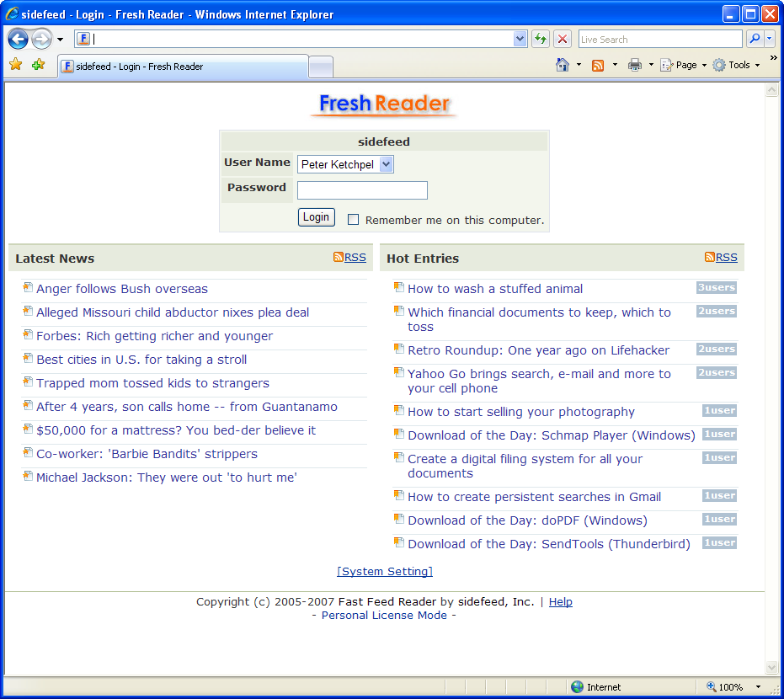Screen dimensions: 784x699
Task: Open the zoom level dropdown arrow
Action: (x=758, y=687)
